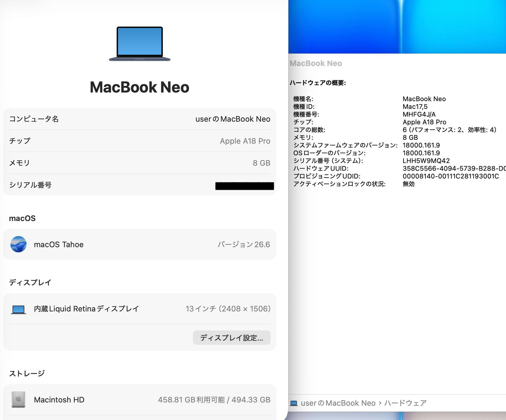The image size is (506, 420).
Task: Select the コンピュータ名 value userのMacBook Neo
Action: tap(233, 119)
